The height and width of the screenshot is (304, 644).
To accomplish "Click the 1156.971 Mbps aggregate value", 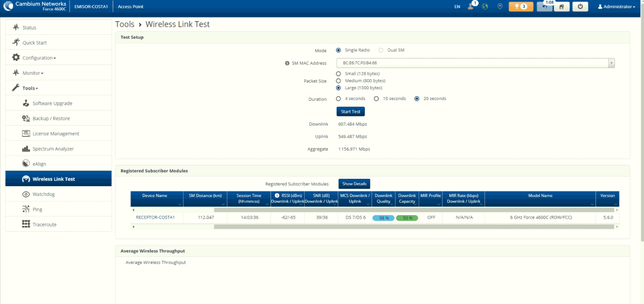I will tap(354, 149).
